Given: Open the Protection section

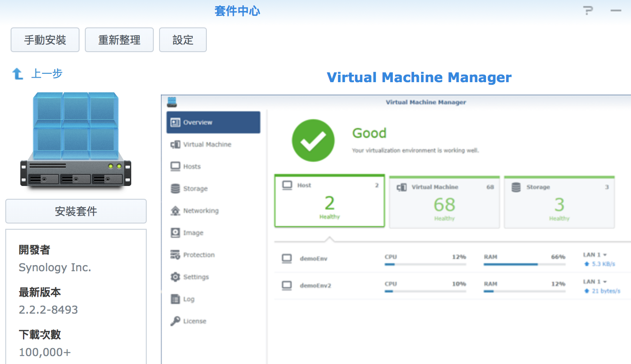Looking at the screenshot, I should coord(199,255).
